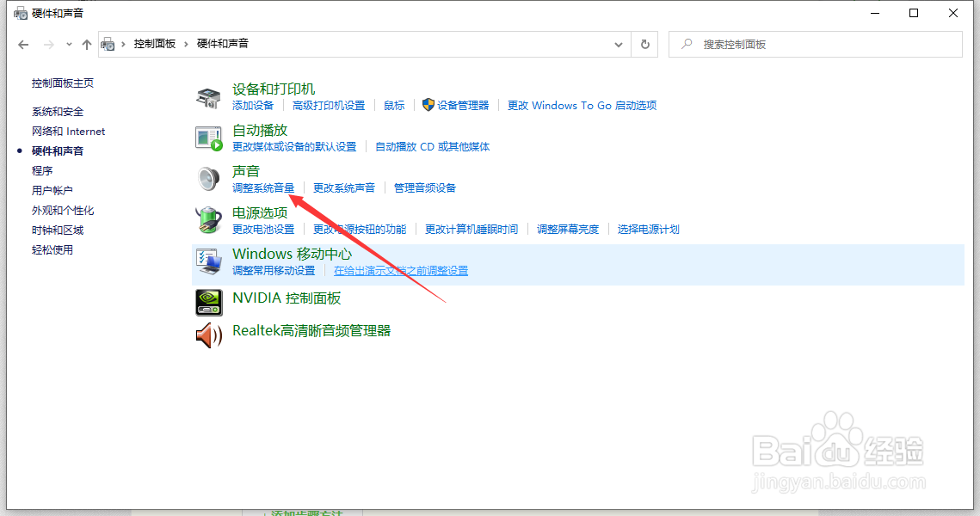
Task: Maximize the 硬件和声音 window
Action: pos(914,13)
